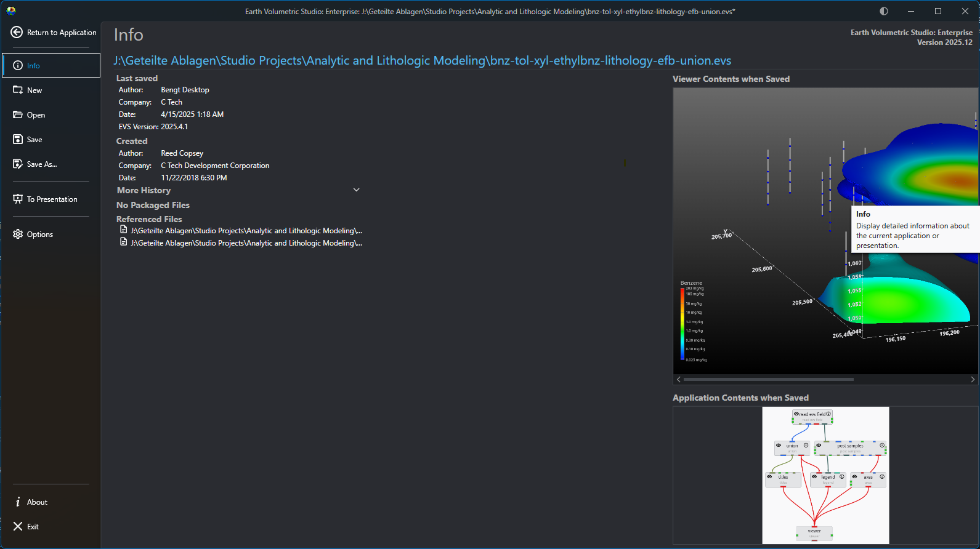Image resolution: width=980 pixels, height=549 pixels.
Task: Click Save in the left sidebar
Action: 51,139
